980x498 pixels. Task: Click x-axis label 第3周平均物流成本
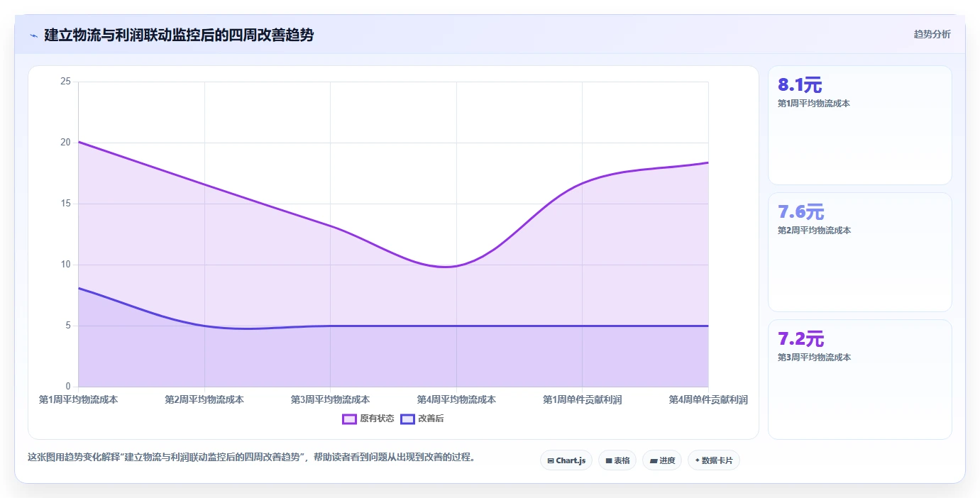[x=330, y=400]
